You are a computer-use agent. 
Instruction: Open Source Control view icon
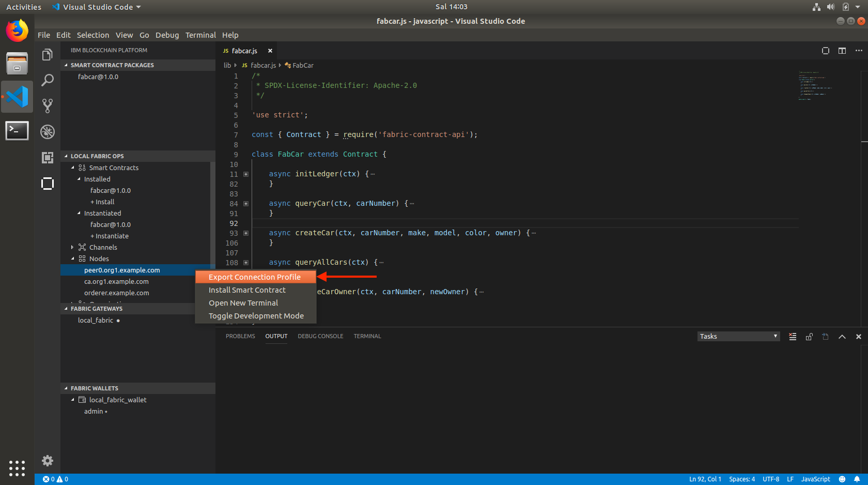[x=48, y=106]
